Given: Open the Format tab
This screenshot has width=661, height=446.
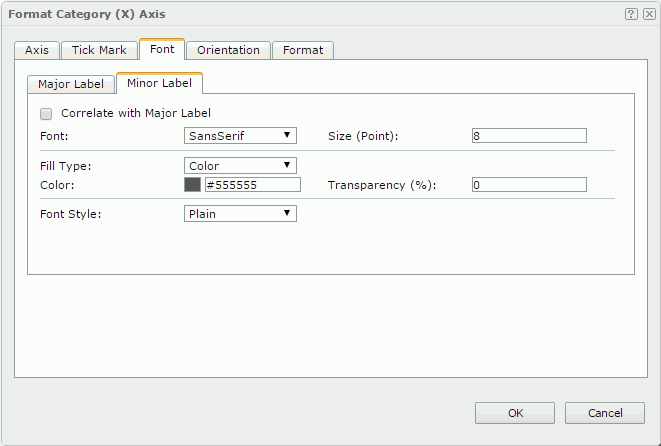Looking at the screenshot, I should click(303, 50).
